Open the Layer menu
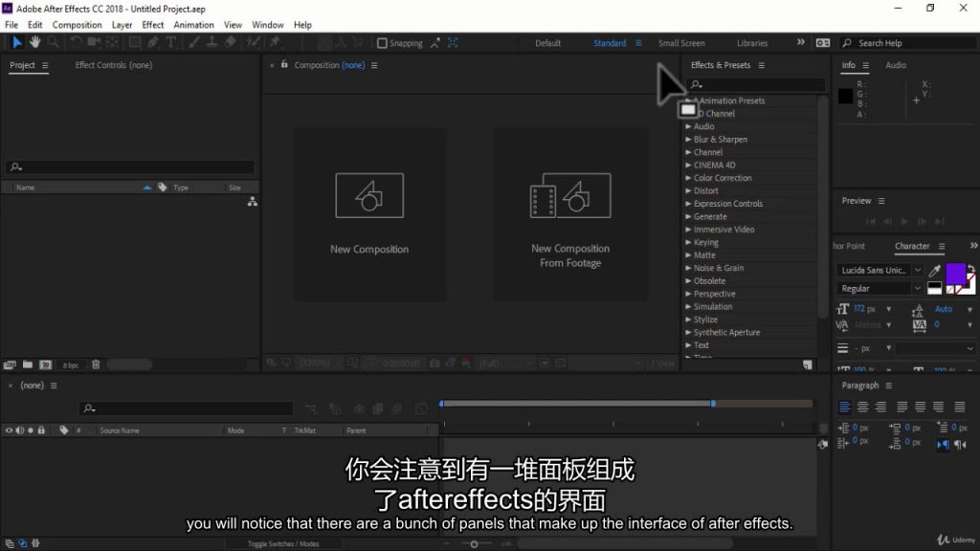The width and height of the screenshot is (980, 551). [122, 25]
